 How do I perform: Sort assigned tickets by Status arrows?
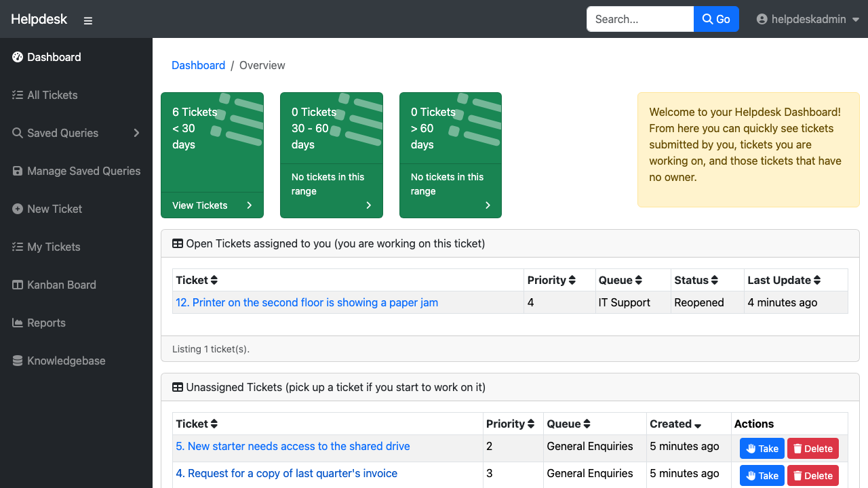click(x=715, y=280)
